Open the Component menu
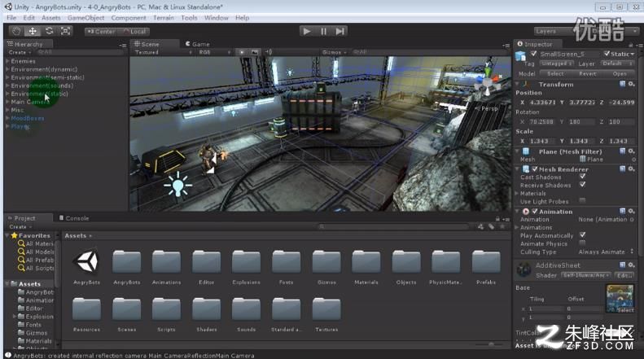This screenshot has width=644, height=359. (129, 18)
